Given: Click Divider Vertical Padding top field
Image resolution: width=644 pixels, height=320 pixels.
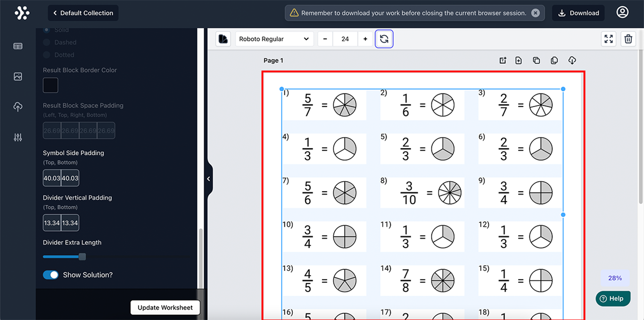Looking at the screenshot, I should [52, 223].
